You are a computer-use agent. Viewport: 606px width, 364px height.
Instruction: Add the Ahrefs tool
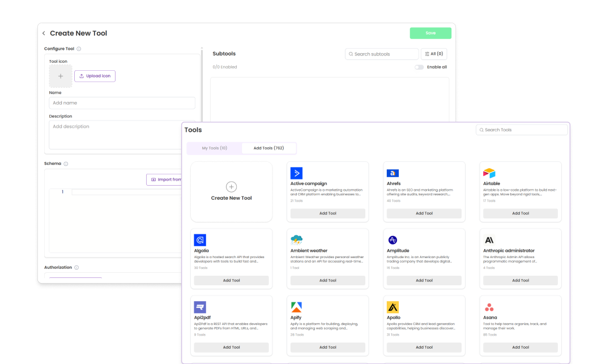click(x=424, y=213)
